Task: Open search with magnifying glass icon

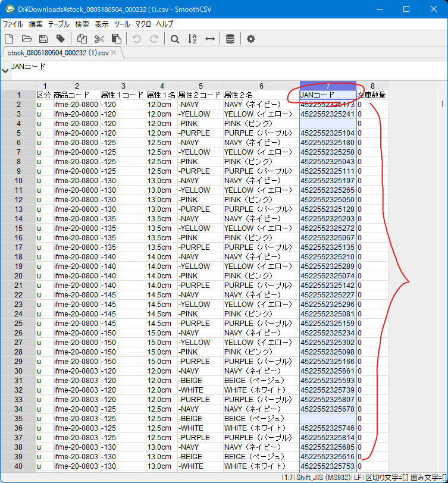Action: [175, 39]
